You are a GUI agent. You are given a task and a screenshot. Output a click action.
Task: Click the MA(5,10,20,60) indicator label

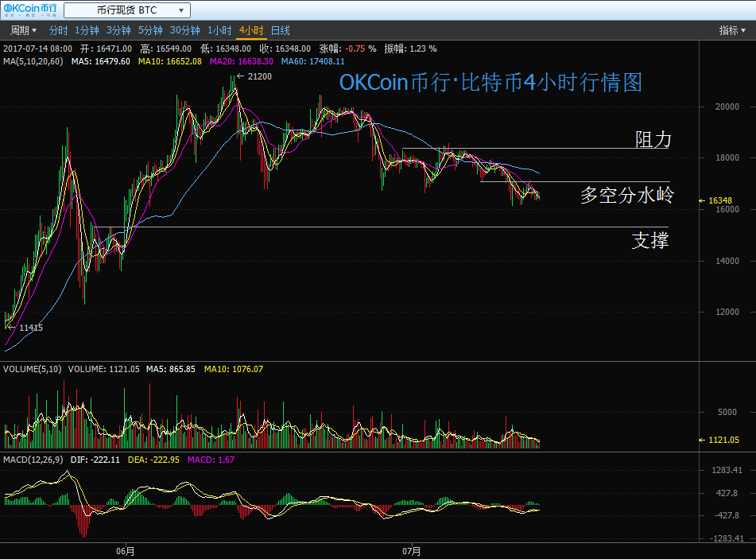33,61
